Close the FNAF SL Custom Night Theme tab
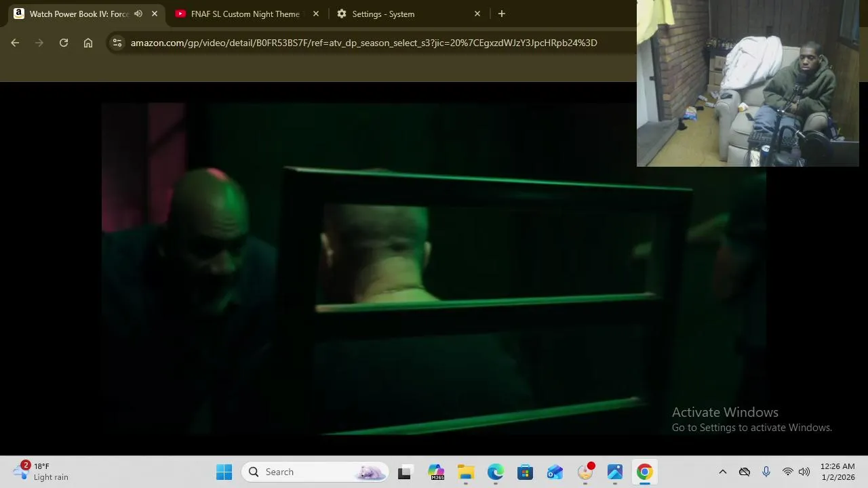The image size is (868, 488). (316, 14)
